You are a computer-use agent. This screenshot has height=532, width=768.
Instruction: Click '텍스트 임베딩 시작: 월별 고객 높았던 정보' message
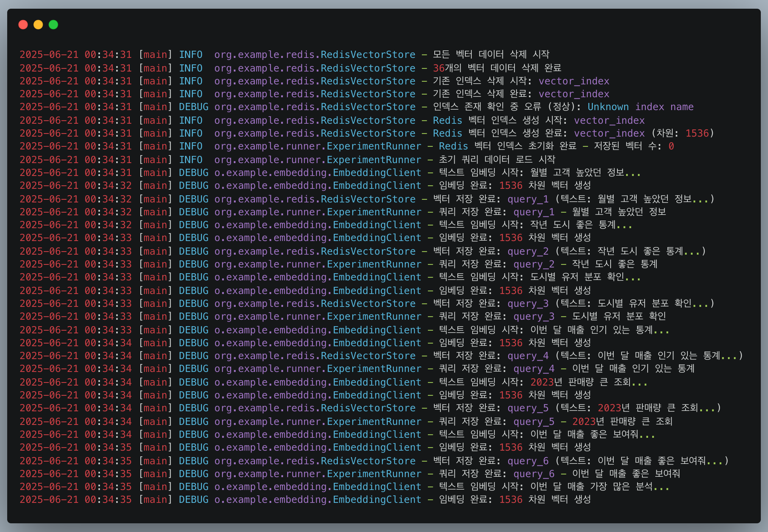[x=539, y=173]
